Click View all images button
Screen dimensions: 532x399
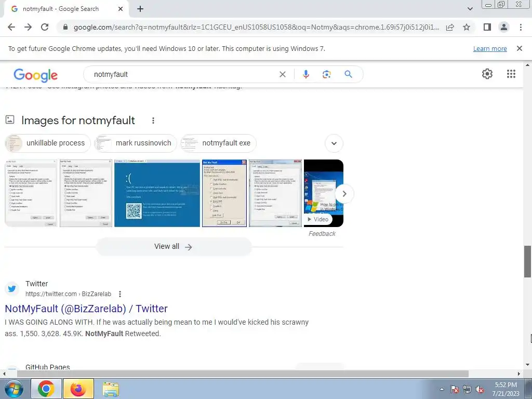coord(174,247)
